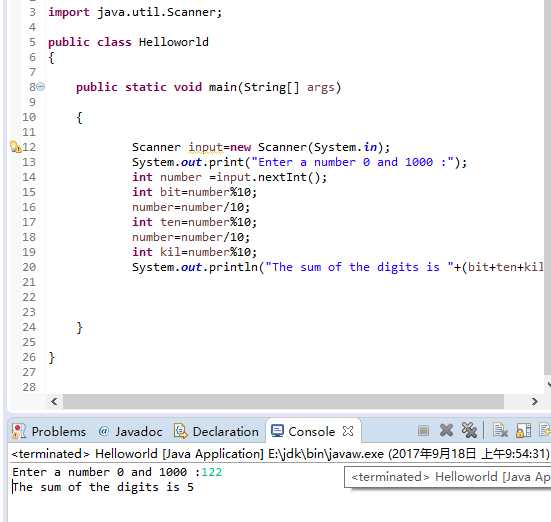Click the closing brace on line 26

tap(52, 357)
